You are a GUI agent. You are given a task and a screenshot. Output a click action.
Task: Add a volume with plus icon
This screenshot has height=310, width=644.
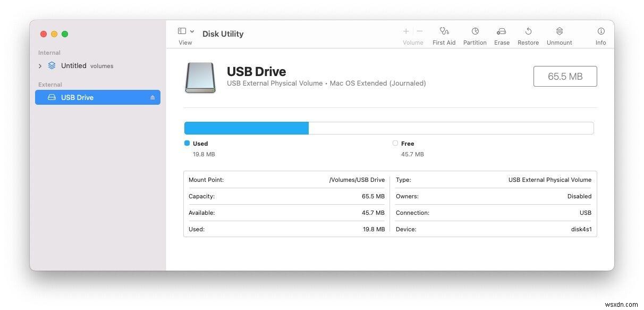coord(406,31)
